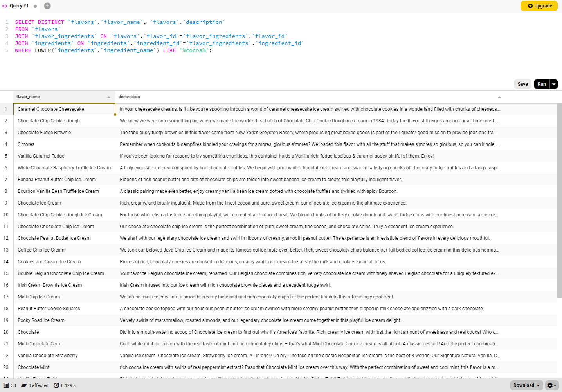Add a new query tab with plus icon
Viewport: 562px width, 392px height.
pyautogui.click(x=47, y=6)
